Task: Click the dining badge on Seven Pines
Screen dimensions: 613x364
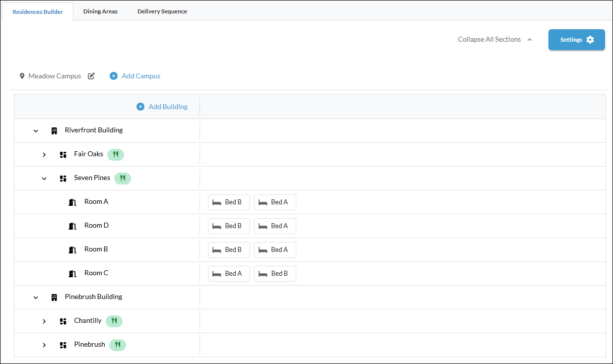Action: 123,178
